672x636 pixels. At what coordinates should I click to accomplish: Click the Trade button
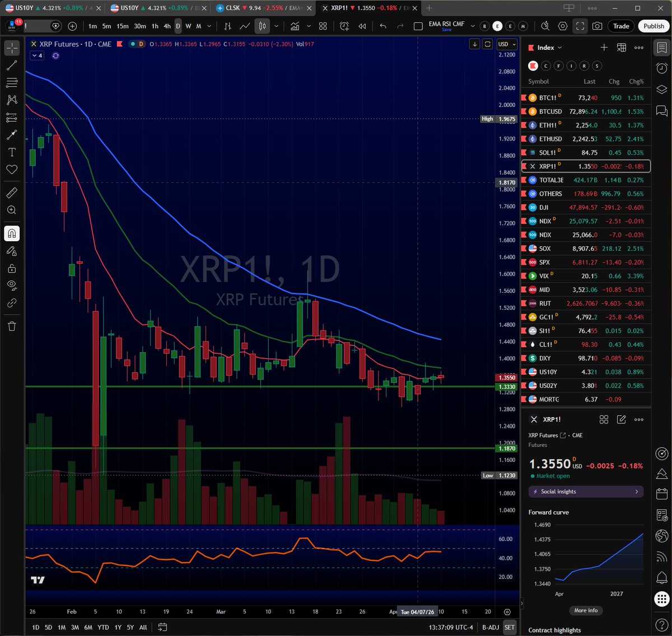(620, 26)
